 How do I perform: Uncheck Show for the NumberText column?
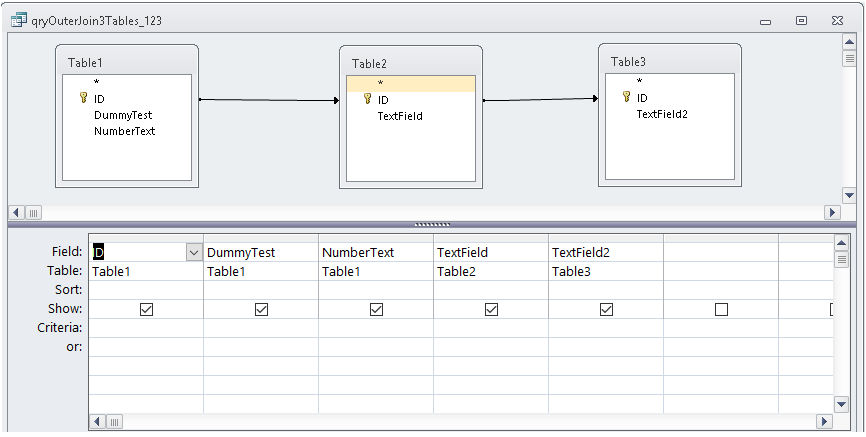(376, 309)
